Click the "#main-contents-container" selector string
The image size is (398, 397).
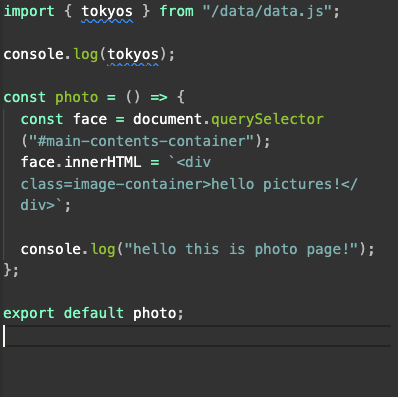pos(142,141)
